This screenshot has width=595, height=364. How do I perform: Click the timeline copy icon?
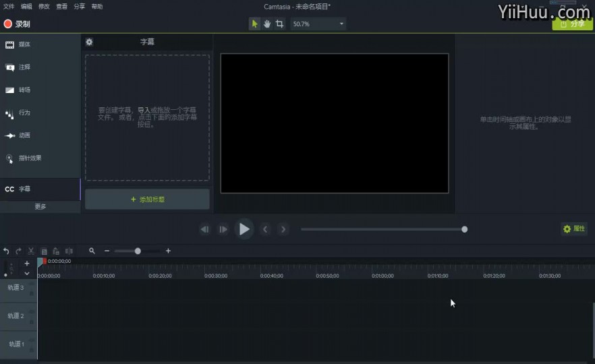(x=44, y=251)
